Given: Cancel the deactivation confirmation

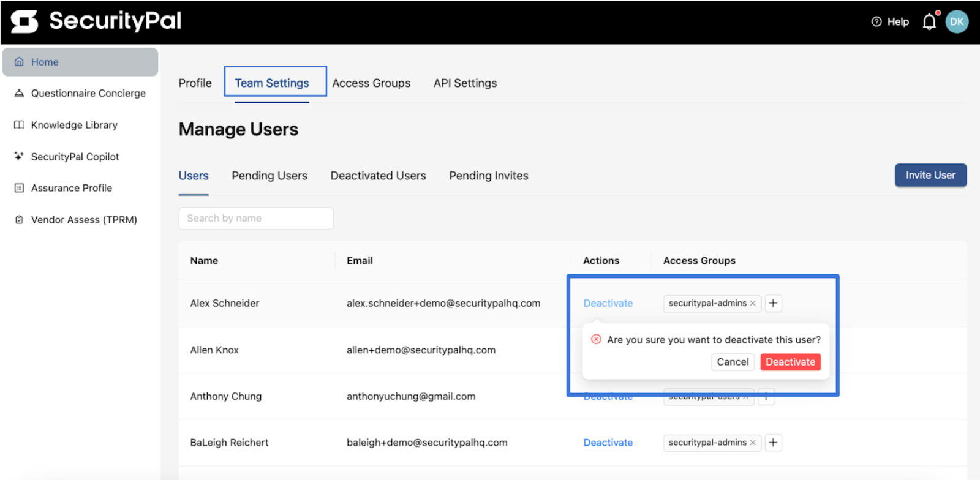Looking at the screenshot, I should [733, 362].
